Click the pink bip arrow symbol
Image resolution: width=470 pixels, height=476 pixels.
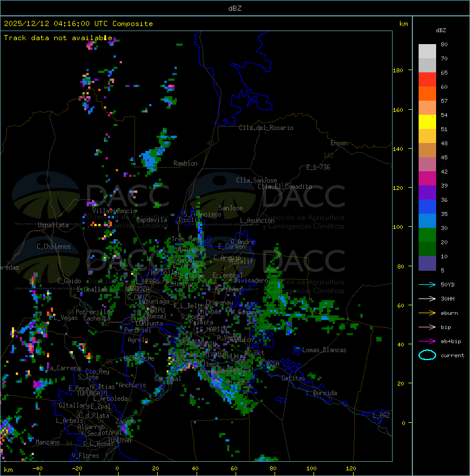(x=427, y=327)
